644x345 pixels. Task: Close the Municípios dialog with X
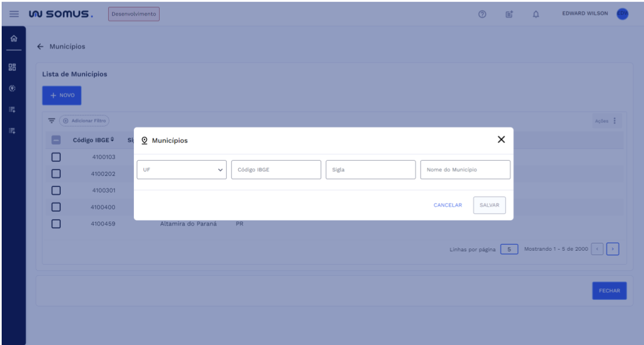pyautogui.click(x=501, y=140)
